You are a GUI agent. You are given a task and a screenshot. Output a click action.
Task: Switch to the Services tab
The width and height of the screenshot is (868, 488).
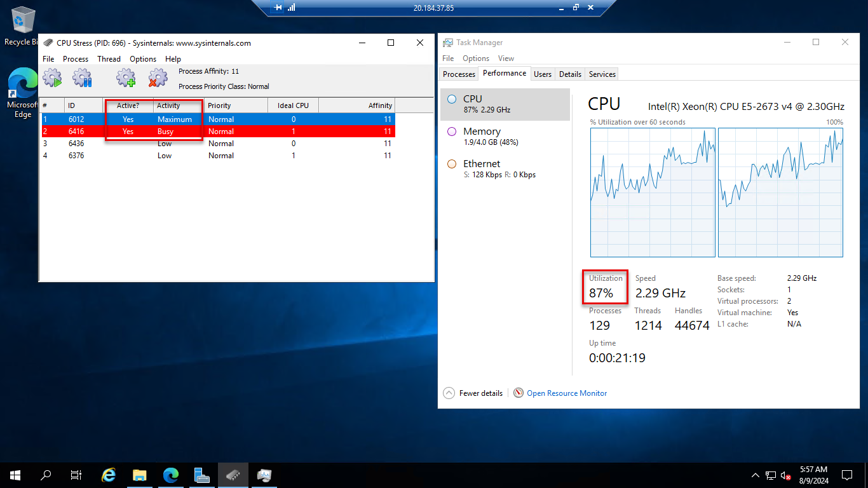pyautogui.click(x=602, y=74)
